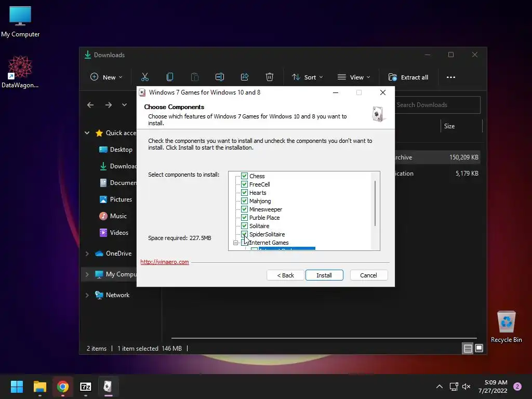Click the Share icon in Downloads toolbar
The image size is (532, 399).
(x=245, y=77)
